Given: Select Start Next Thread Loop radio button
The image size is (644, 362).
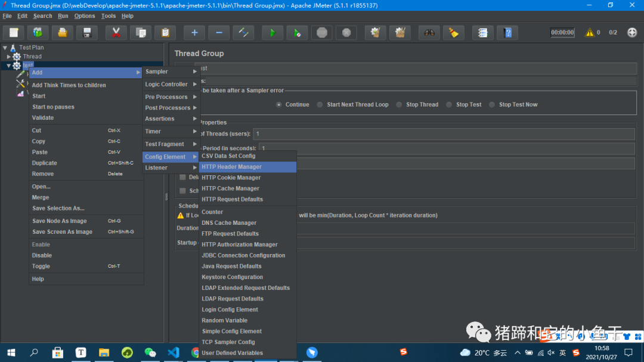Looking at the screenshot, I should tap(320, 105).
